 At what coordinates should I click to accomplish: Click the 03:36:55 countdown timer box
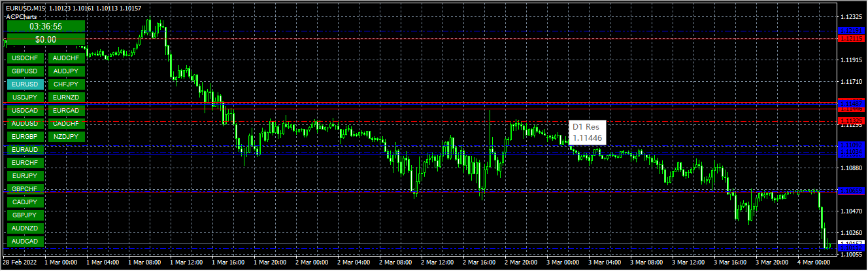point(46,26)
